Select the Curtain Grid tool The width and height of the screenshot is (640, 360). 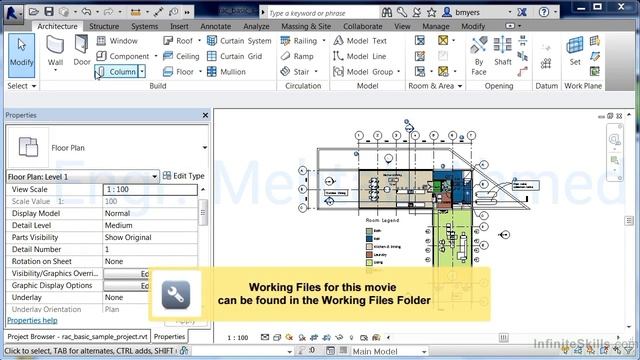click(x=234, y=56)
